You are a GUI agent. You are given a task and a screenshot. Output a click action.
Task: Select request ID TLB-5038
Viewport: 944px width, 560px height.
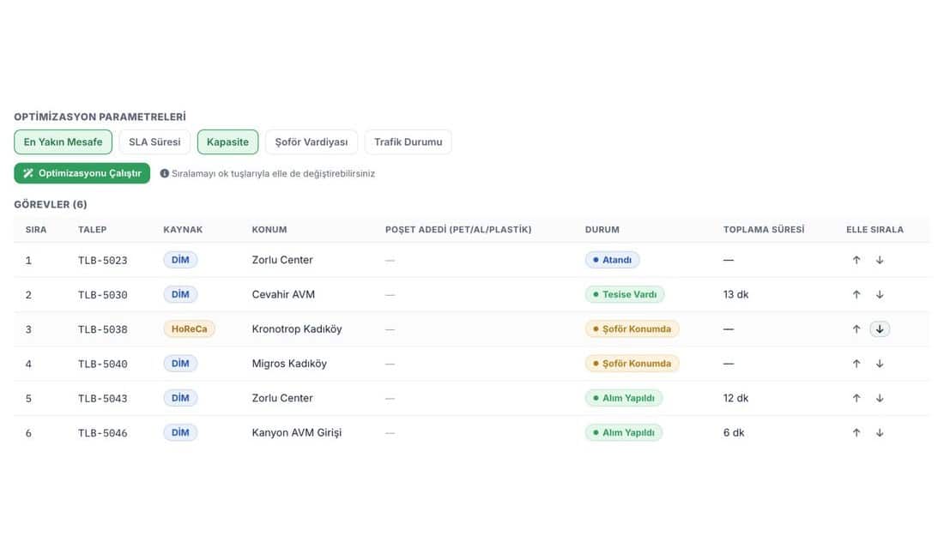click(102, 329)
